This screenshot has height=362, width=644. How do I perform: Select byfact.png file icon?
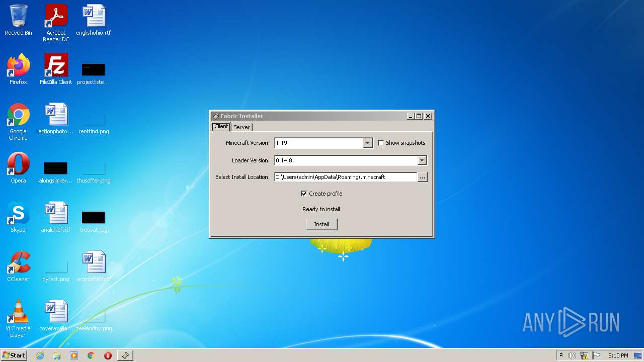[x=56, y=269]
